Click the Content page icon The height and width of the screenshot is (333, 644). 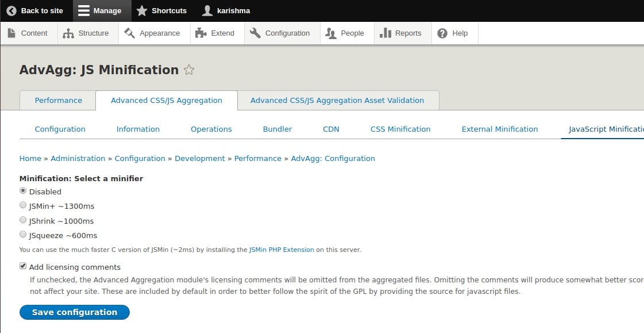tap(11, 33)
